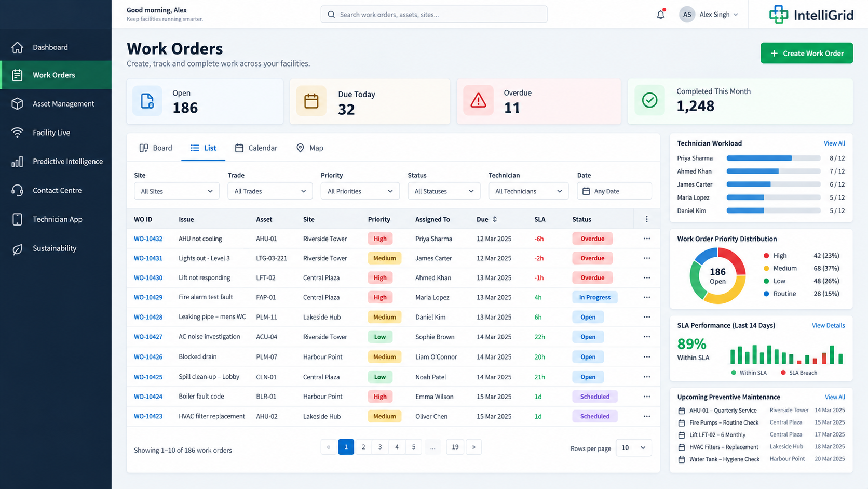The height and width of the screenshot is (489, 868).
Task: Go to page 2 of results
Action: 363,447
